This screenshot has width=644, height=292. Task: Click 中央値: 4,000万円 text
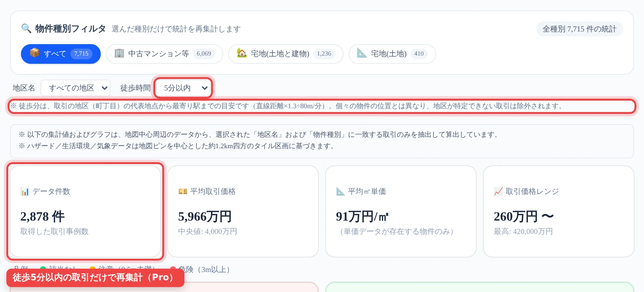(208, 231)
